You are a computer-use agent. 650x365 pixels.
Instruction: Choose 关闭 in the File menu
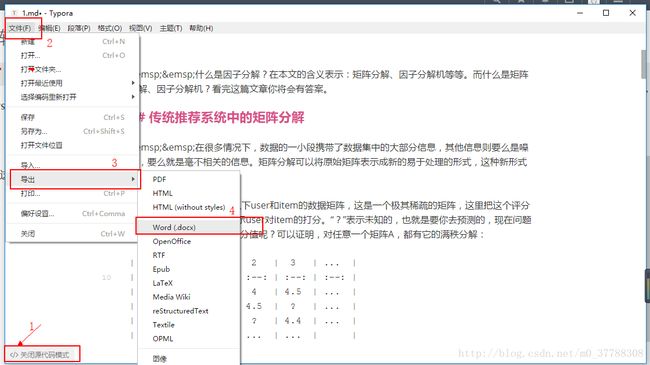73,234
